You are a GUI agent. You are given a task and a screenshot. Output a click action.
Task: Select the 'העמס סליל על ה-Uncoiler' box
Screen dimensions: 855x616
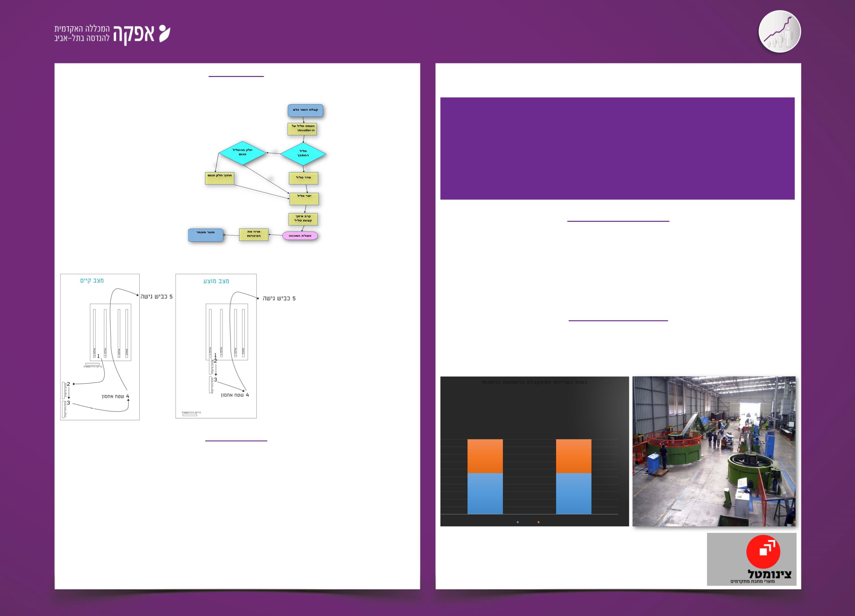coord(302,129)
